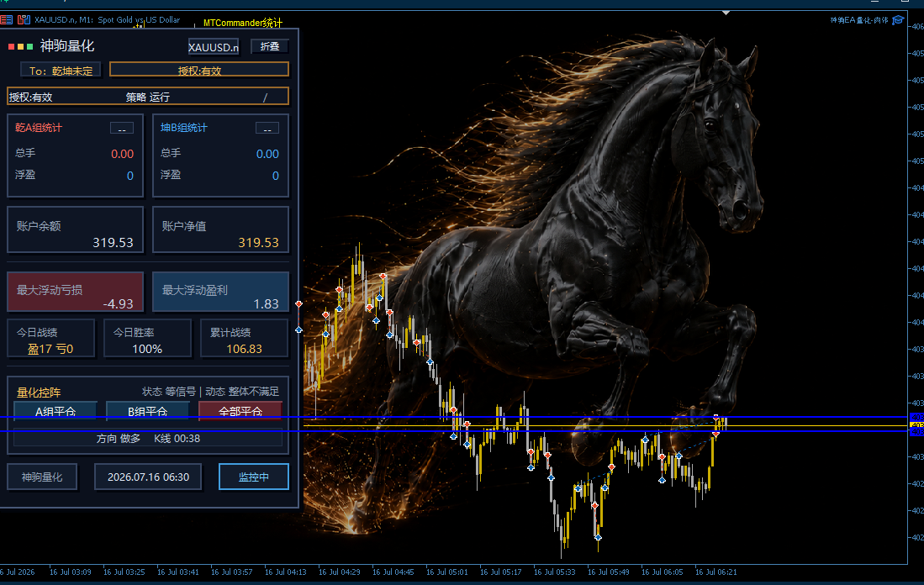Toggle the 坤B组统计 '--' switch button
Image resolution: width=924 pixels, height=585 pixels.
[267, 129]
